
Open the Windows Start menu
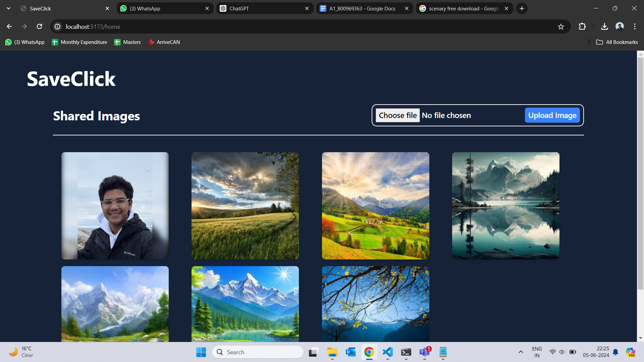[x=201, y=352]
